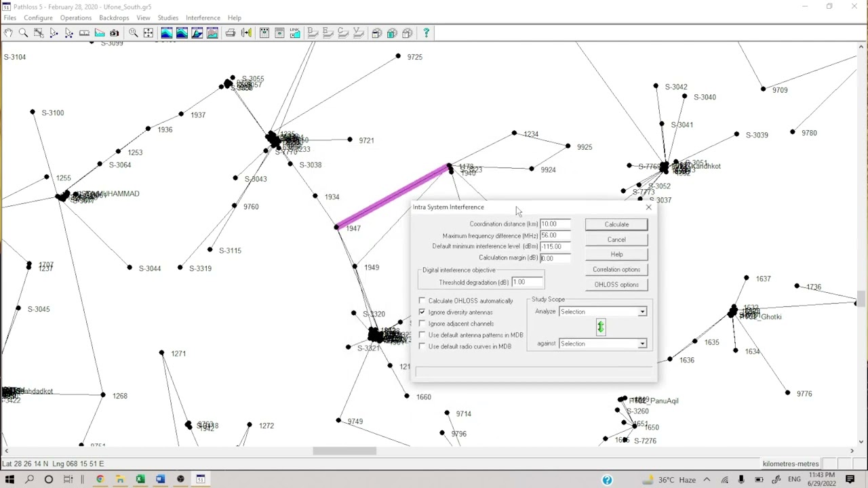Open OHLOSS options

click(x=616, y=284)
